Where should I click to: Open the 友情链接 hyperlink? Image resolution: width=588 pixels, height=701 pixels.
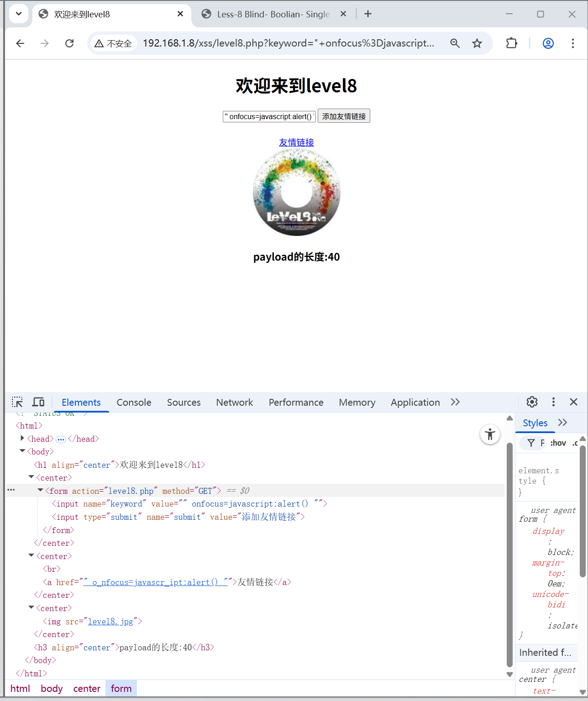tap(296, 142)
